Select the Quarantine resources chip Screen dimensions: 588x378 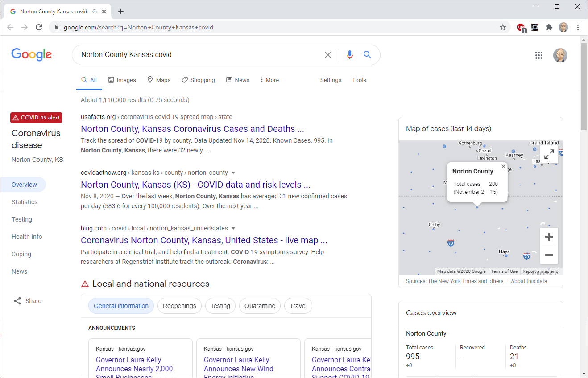[x=260, y=306]
